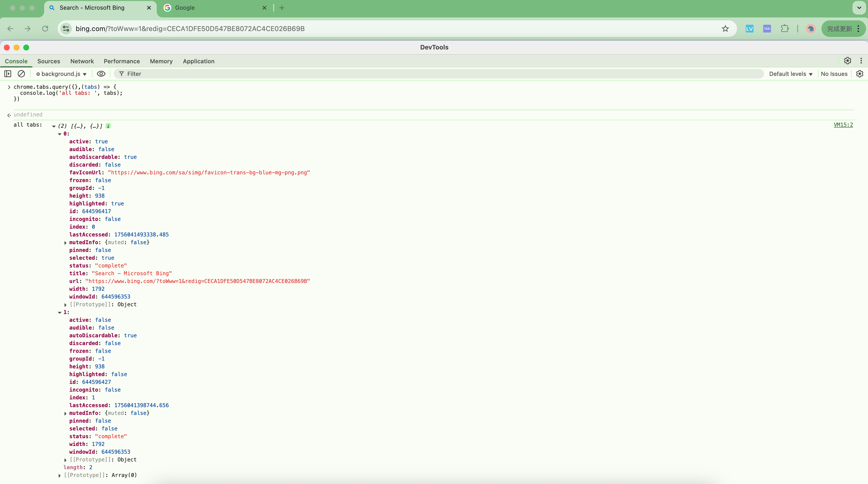Click the bookmark star in address bar

click(x=725, y=29)
